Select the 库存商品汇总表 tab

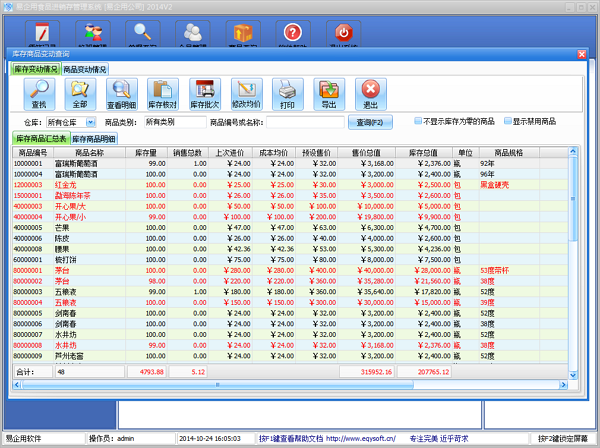point(41,138)
